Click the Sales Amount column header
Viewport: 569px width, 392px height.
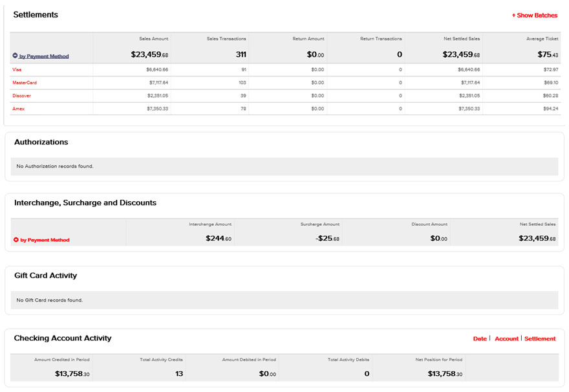(153, 38)
